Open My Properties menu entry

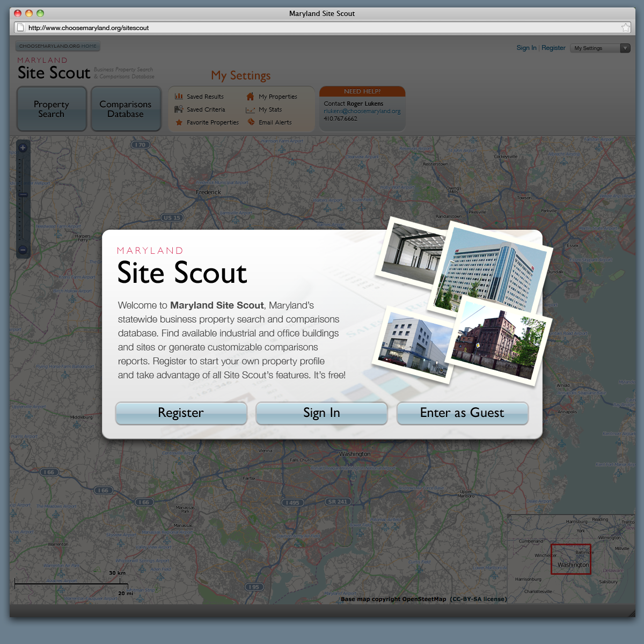pos(278,97)
